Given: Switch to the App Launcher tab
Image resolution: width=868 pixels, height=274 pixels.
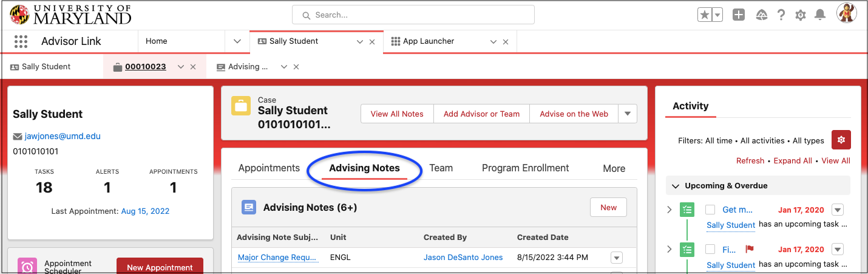Looking at the screenshot, I should [429, 41].
